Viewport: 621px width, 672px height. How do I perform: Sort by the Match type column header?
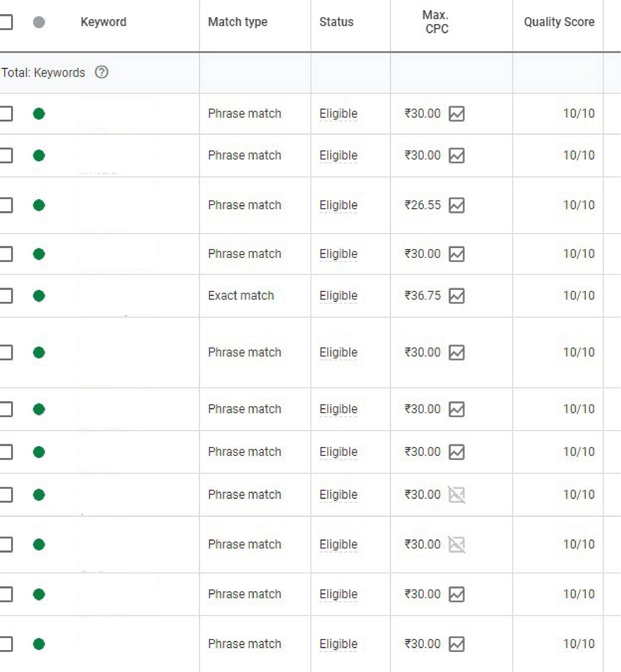pos(238,22)
